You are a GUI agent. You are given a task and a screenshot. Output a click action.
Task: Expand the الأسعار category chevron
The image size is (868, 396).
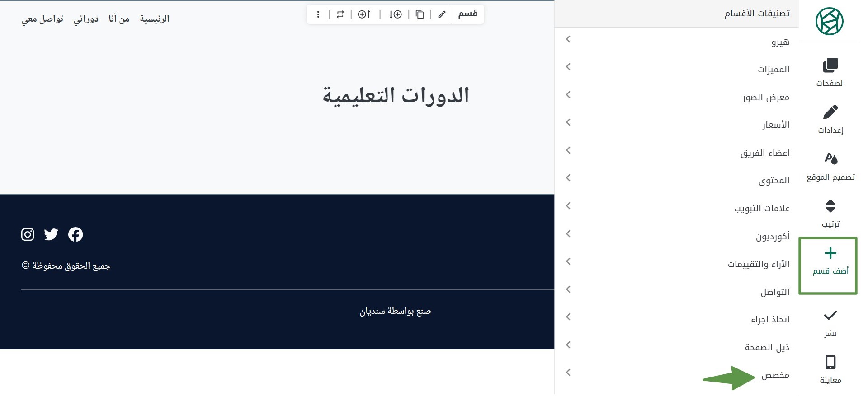[568, 122]
